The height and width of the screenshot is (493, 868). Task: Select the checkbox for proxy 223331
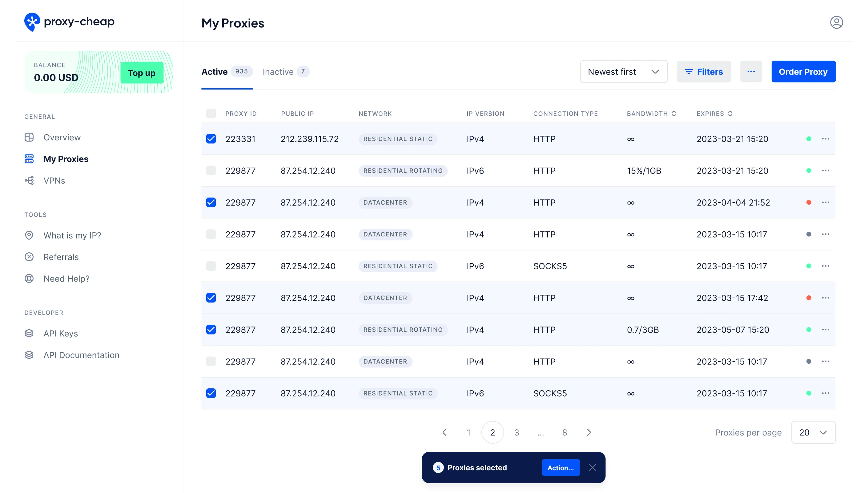(x=211, y=139)
